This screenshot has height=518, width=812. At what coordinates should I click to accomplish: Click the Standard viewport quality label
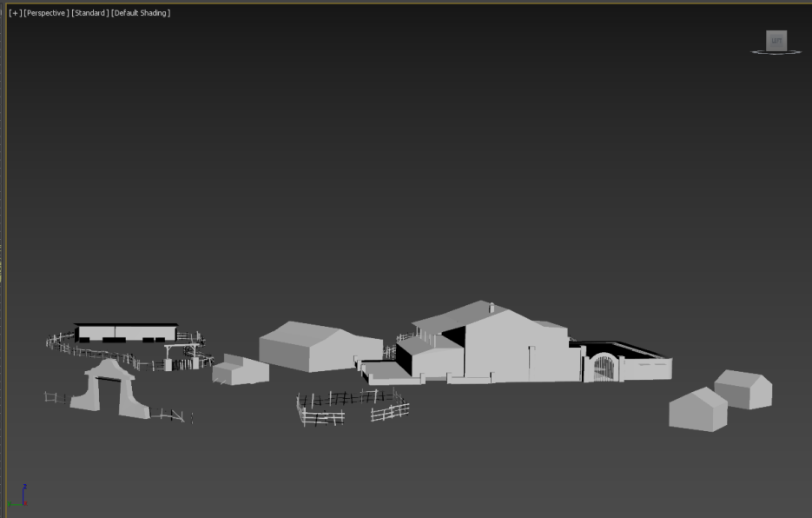(x=89, y=13)
